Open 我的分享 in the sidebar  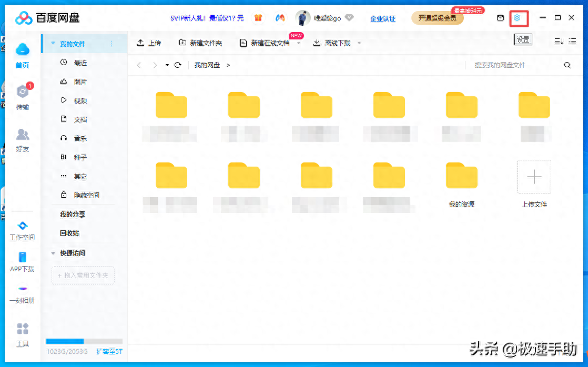[73, 215]
